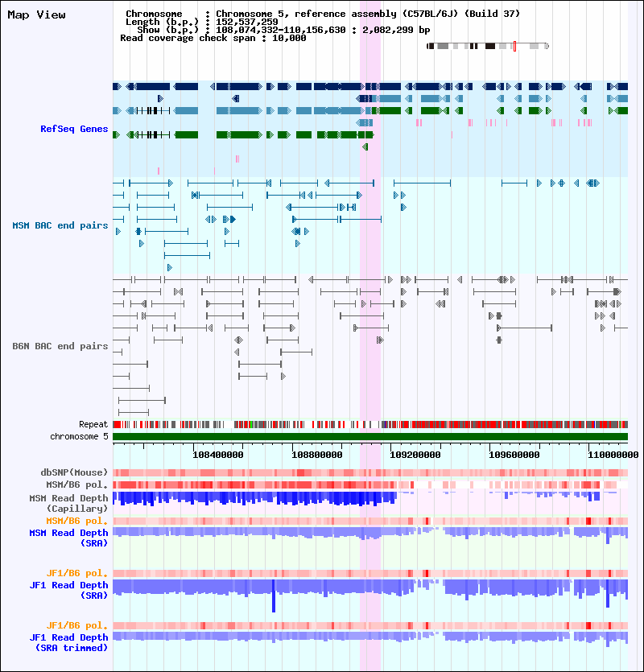Click the JF1/B6 pol. label above the SRA trimmed track
The height and width of the screenshot is (672, 644).
(x=77, y=625)
